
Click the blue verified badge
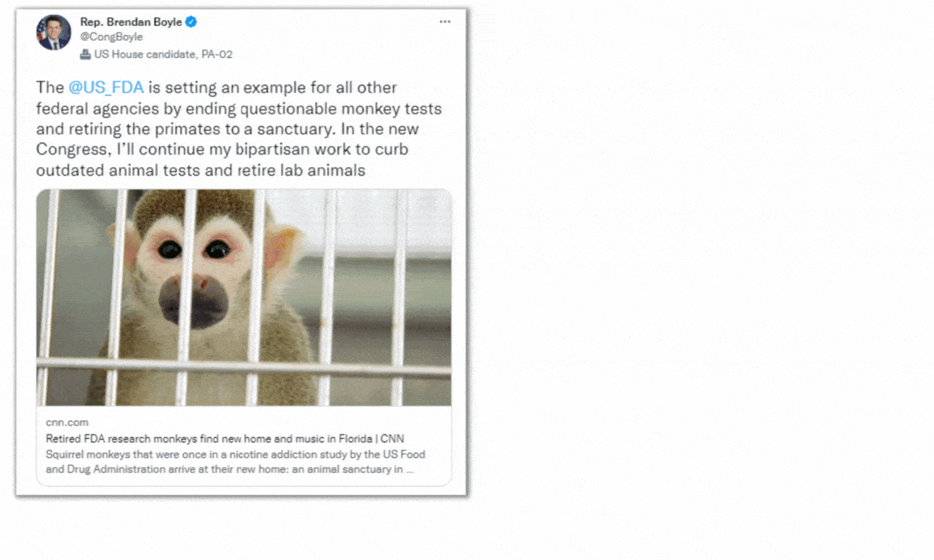coord(191,22)
